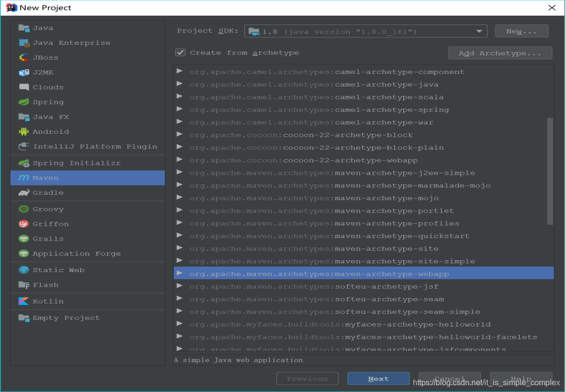This screenshot has width=565, height=392.
Task: Click the Android robot icon
Action: [24, 131]
